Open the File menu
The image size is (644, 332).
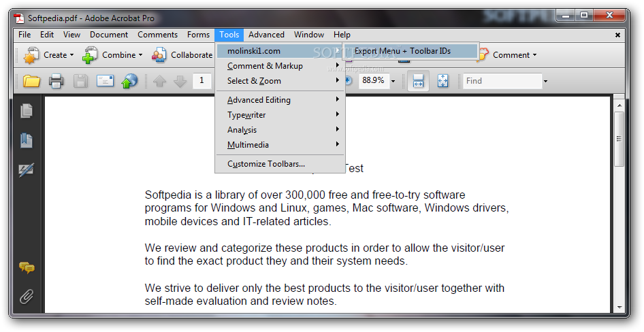25,35
